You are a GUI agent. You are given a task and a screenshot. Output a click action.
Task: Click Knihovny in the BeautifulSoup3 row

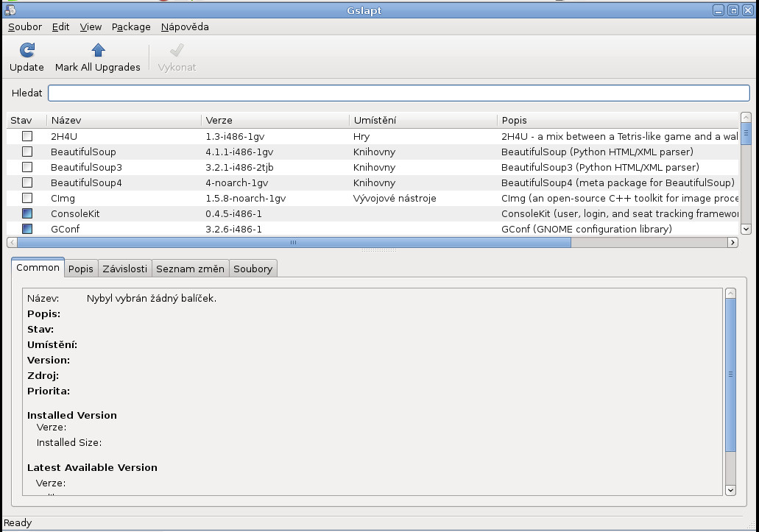(x=374, y=167)
